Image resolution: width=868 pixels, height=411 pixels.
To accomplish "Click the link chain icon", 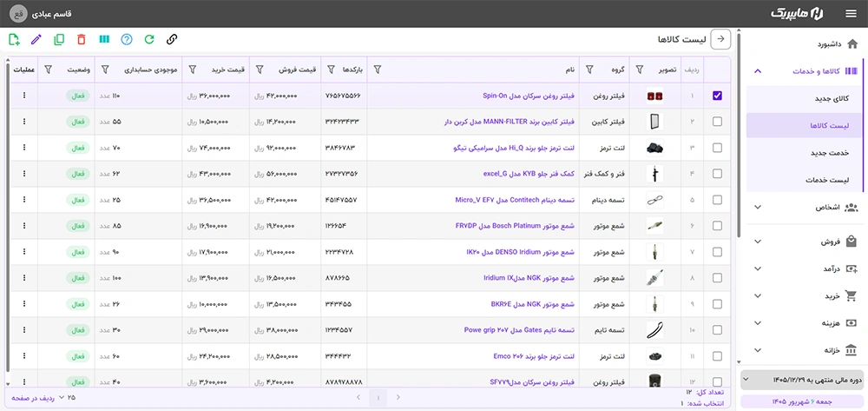I will [172, 39].
